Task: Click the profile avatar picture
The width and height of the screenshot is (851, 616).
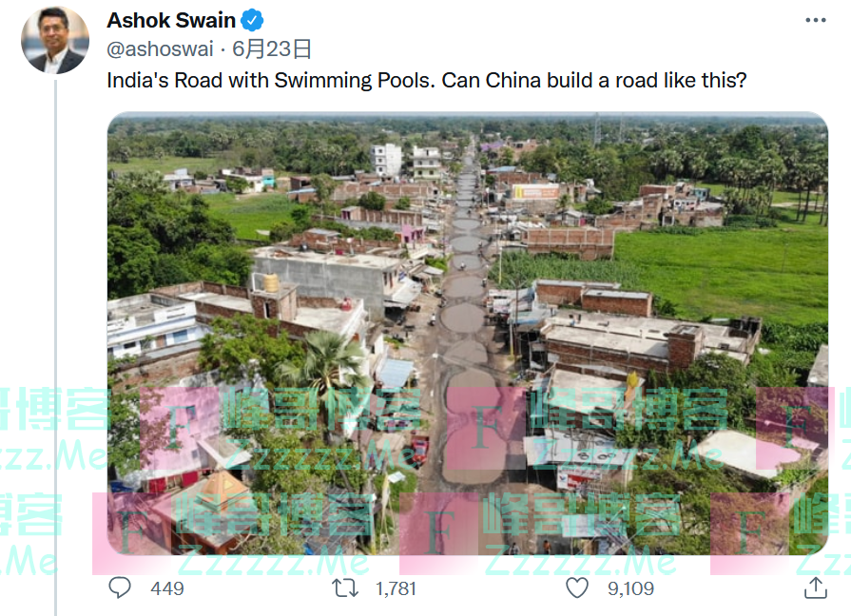Action: pos(55,40)
